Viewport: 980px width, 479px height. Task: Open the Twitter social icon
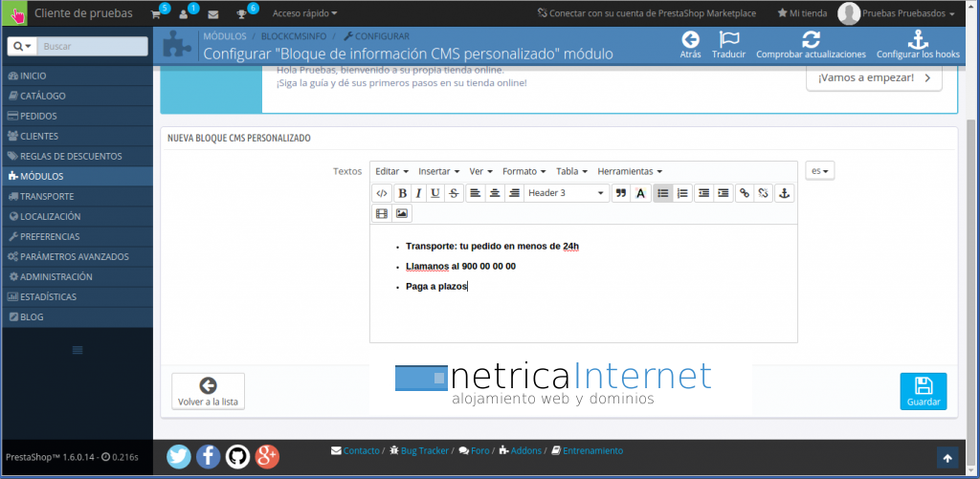tap(179, 456)
